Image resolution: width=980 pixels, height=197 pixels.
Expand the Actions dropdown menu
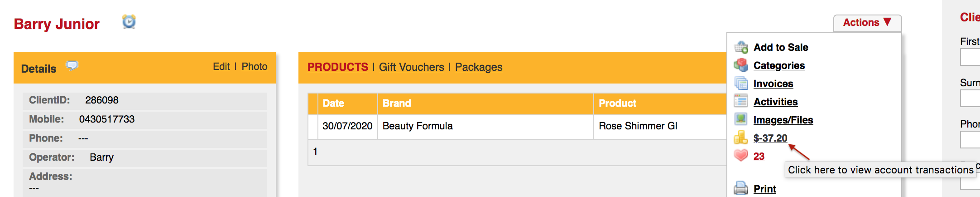(867, 23)
